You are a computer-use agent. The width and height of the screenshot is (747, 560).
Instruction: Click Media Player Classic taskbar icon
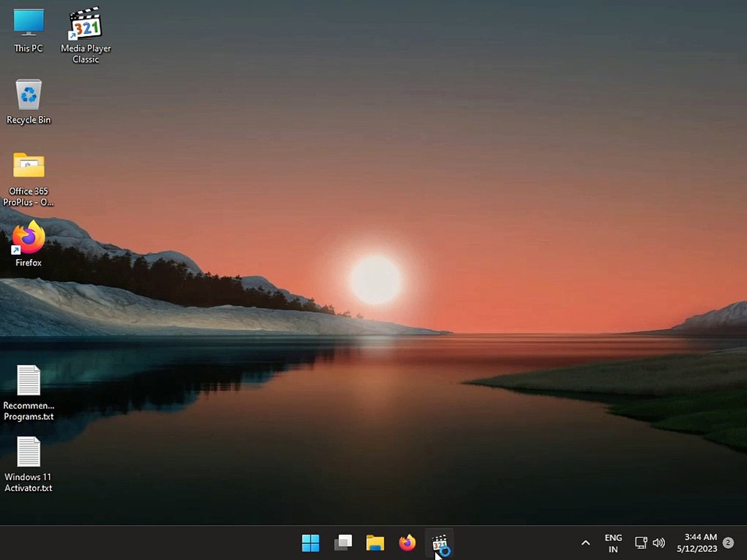pyautogui.click(x=439, y=543)
